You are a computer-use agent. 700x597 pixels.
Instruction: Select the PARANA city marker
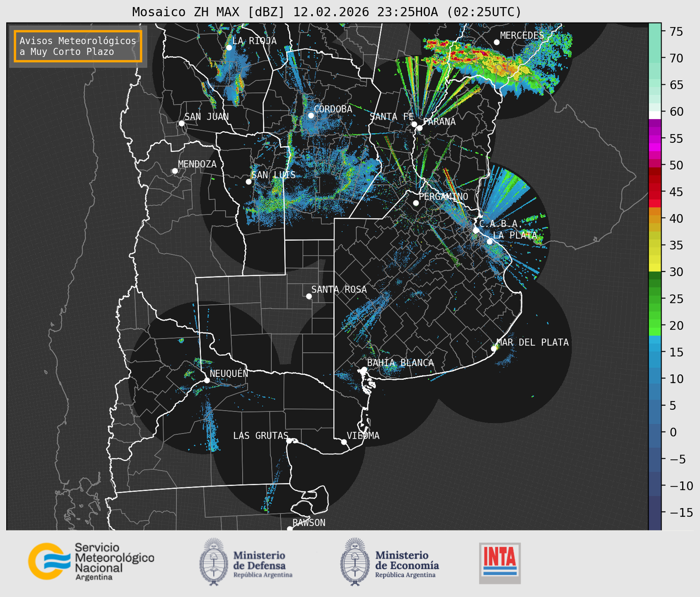pos(420,128)
